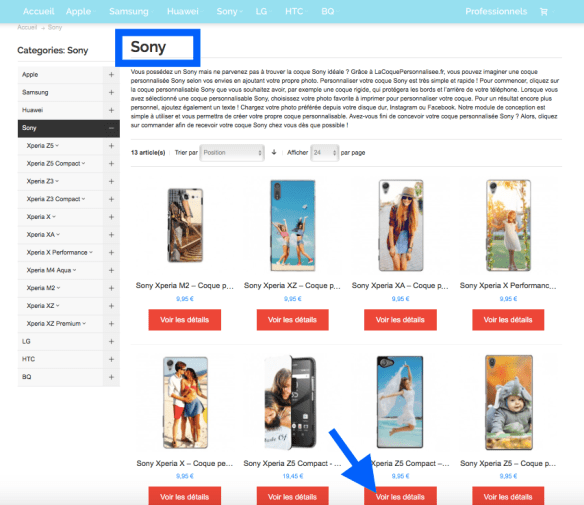Expand the Apple category plus icon

(x=111, y=74)
